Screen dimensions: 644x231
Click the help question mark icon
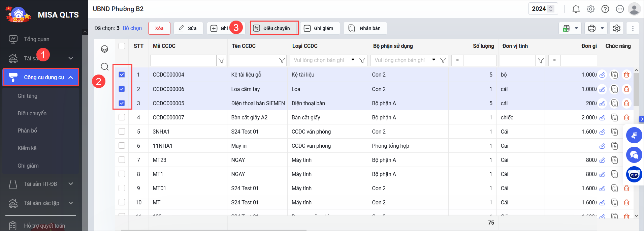pos(605,9)
